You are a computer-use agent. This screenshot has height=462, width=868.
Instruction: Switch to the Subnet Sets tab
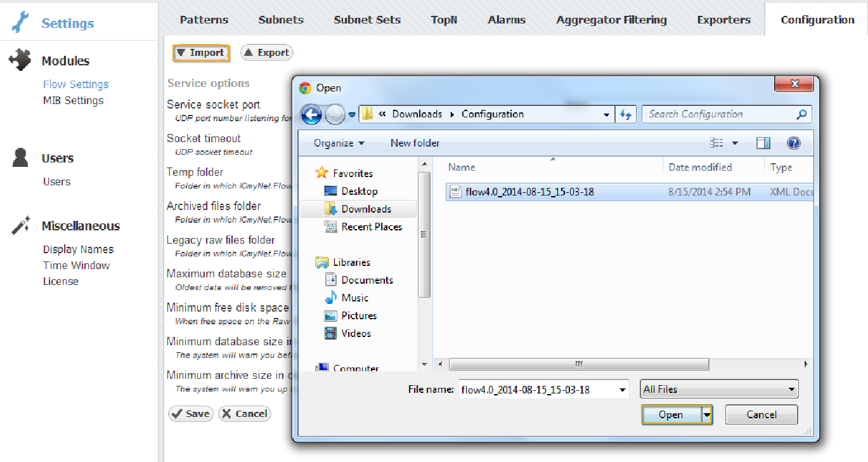[x=367, y=20]
